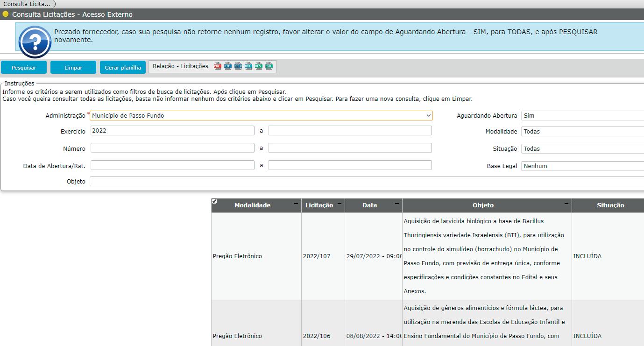Open the Aguardando Abertura dropdown showing Sim
Viewport: 644px width, 346px height.
pyautogui.click(x=582, y=115)
